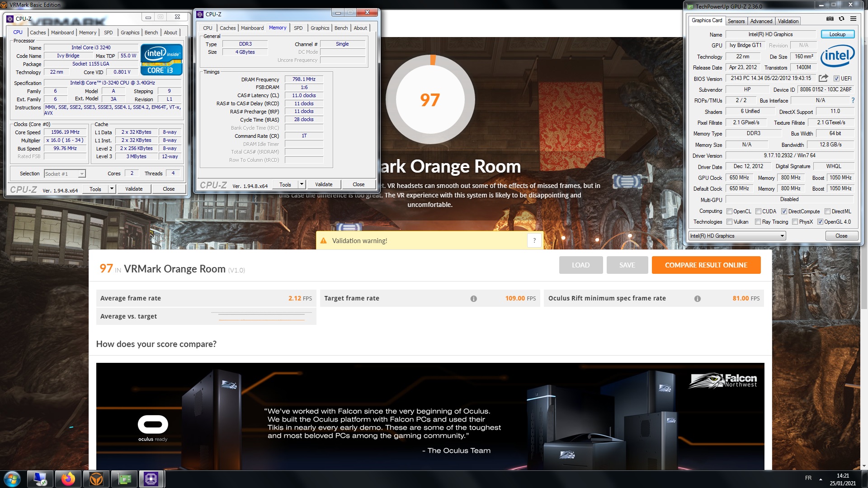Click the FR language indicator in tray
The height and width of the screenshot is (488, 868).
(808, 478)
